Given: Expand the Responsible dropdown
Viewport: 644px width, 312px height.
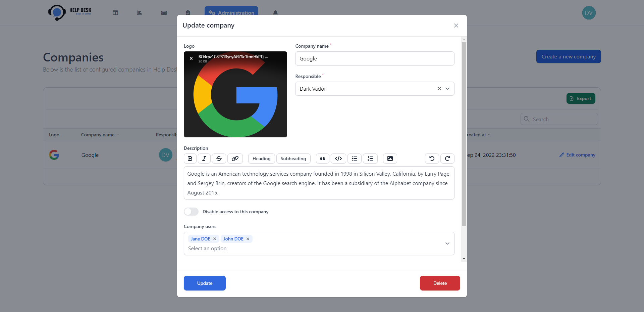Looking at the screenshot, I should (x=447, y=89).
